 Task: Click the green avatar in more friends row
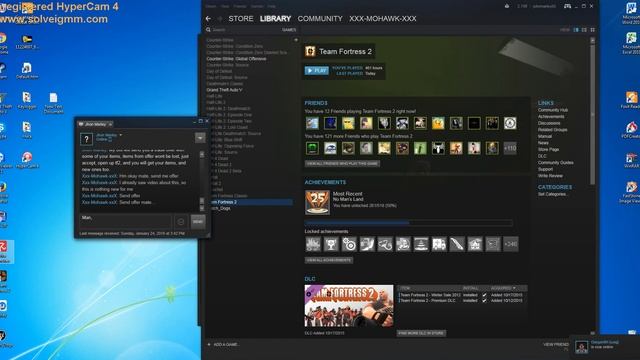click(312, 148)
